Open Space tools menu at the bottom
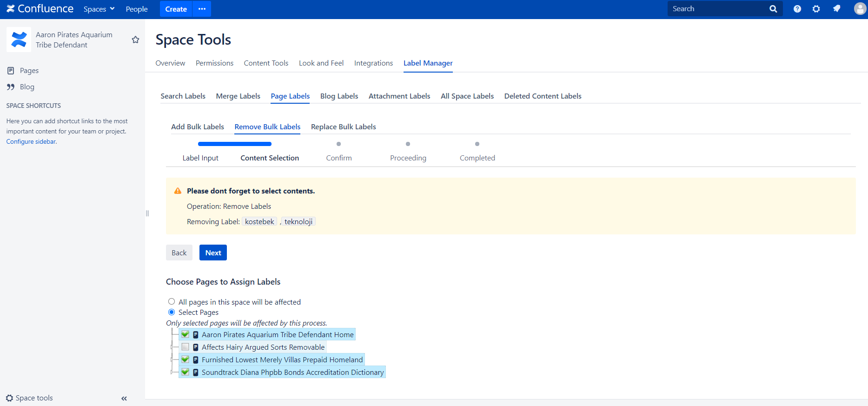The width and height of the screenshot is (868, 406). click(x=29, y=398)
